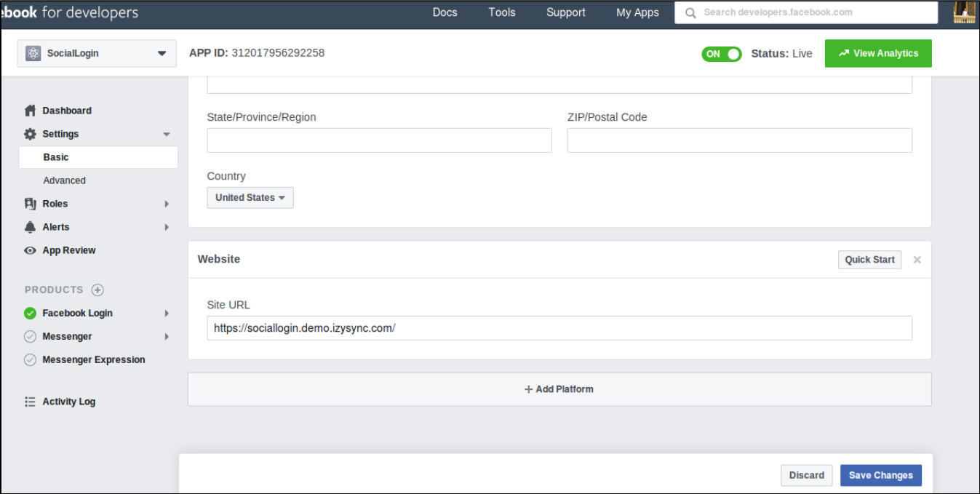The height and width of the screenshot is (494, 980).
Task: Click the App Review eye icon
Action: tap(30, 250)
